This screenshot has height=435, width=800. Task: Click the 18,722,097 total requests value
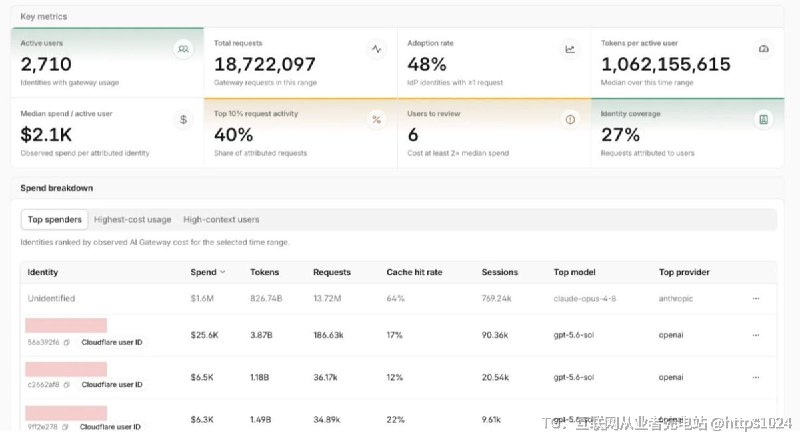tap(264, 64)
